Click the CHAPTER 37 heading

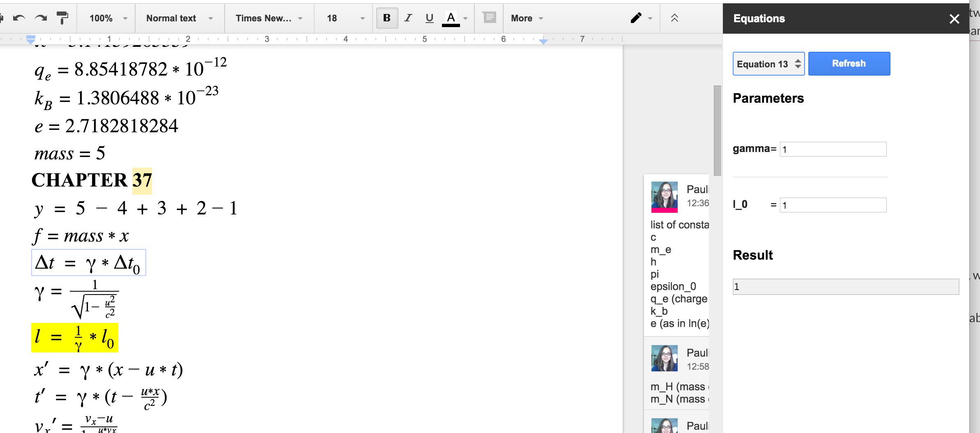[92, 180]
